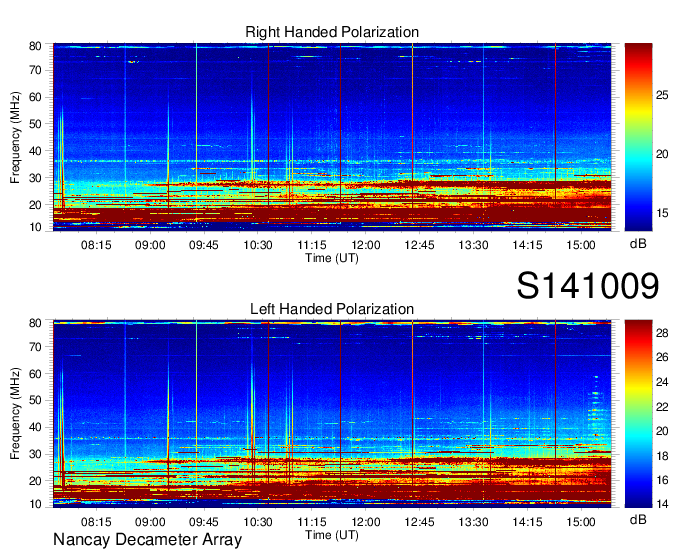680x552 pixels.
Task: Click the 16 dB label on Left Handed colorbar
Action: tap(662, 480)
